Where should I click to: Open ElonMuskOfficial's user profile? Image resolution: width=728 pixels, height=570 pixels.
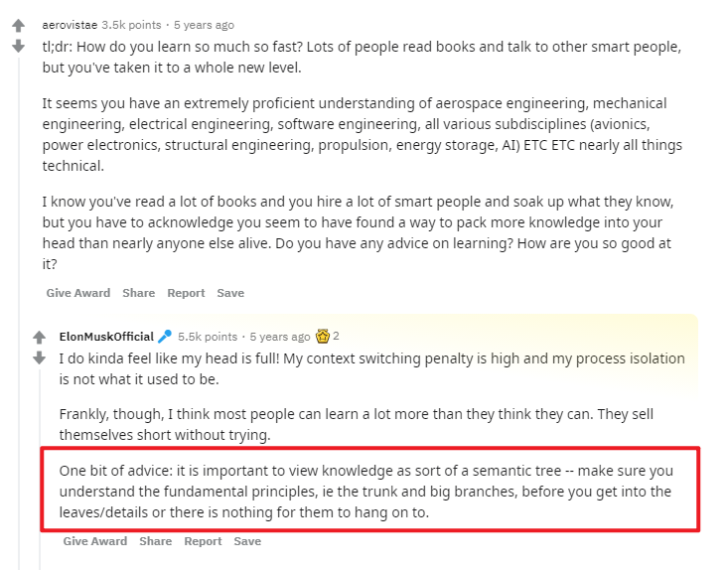(x=106, y=337)
